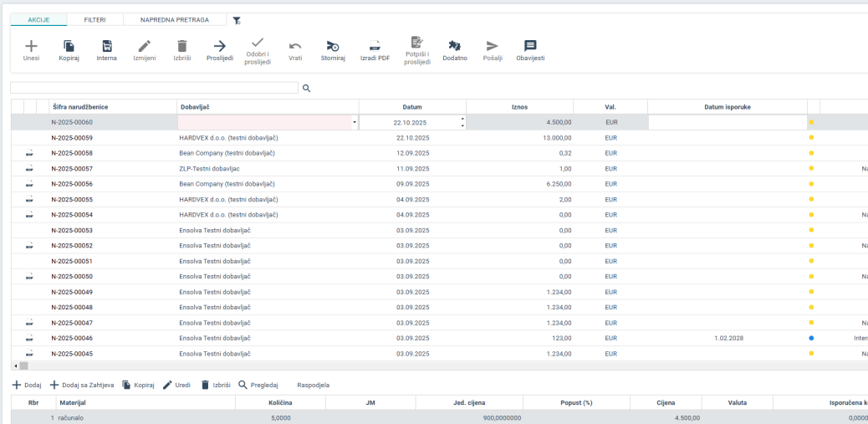Click the Izbriši trash icon in the top toolbar
Screen dimensions: 868x424
181,47
